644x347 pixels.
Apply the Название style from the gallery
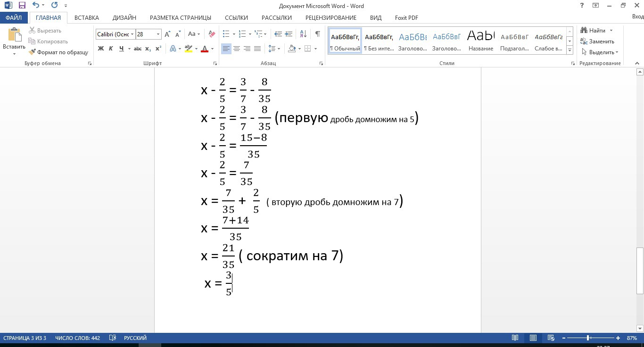tap(481, 41)
